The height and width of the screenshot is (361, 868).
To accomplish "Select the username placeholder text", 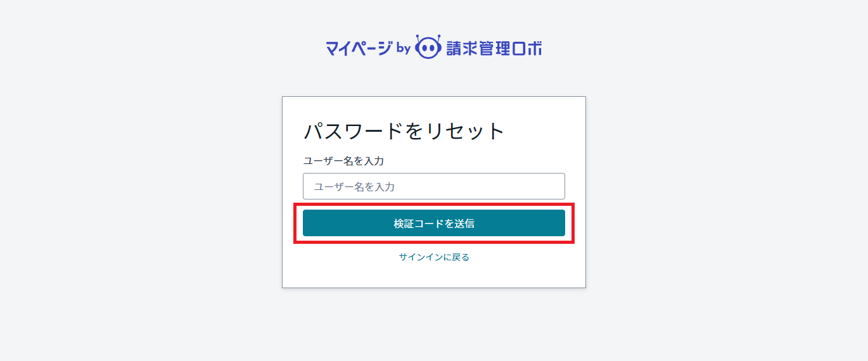I will coord(355,187).
